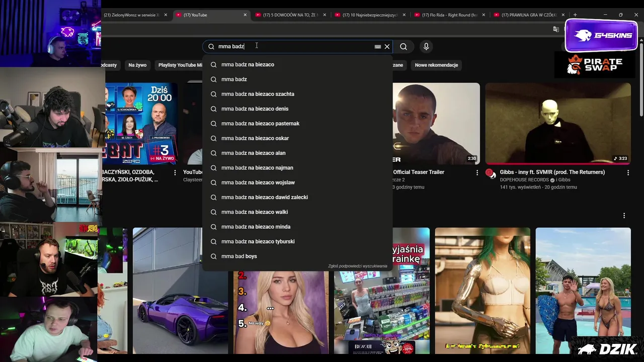The height and width of the screenshot is (362, 644).
Task: Select the 'Na żywo' filter chip
Action: click(x=137, y=65)
